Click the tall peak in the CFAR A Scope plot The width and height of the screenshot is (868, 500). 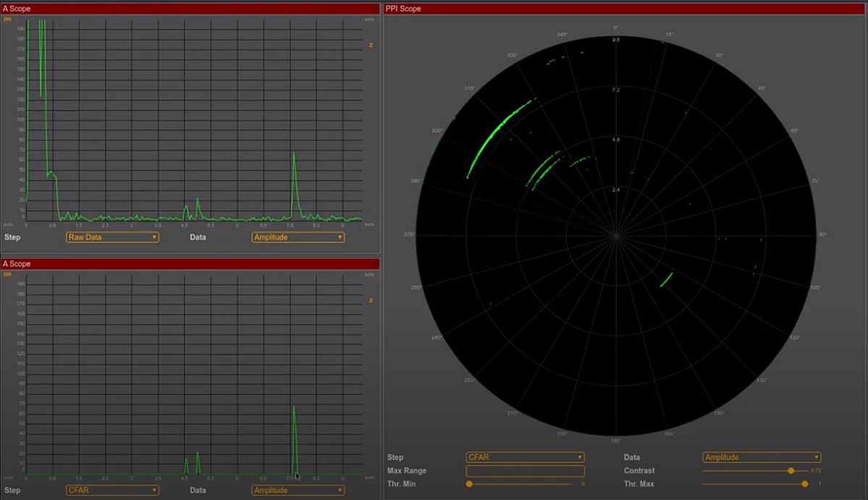[x=295, y=440]
